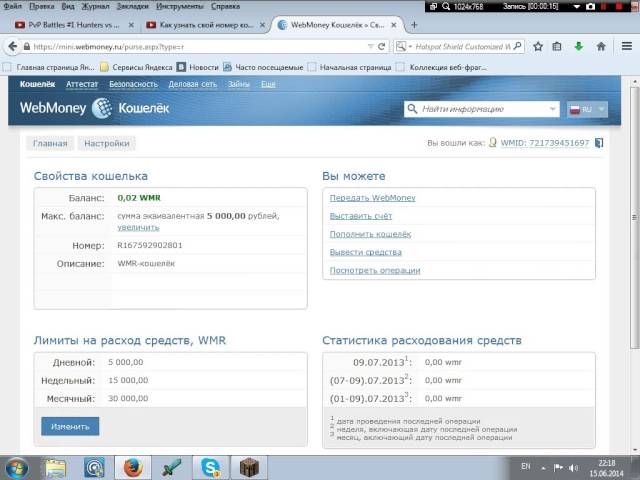Expand the recorder bar dropdown triangle
The width and height of the screenshot is (640, 480).
click(x=576, y=7)
